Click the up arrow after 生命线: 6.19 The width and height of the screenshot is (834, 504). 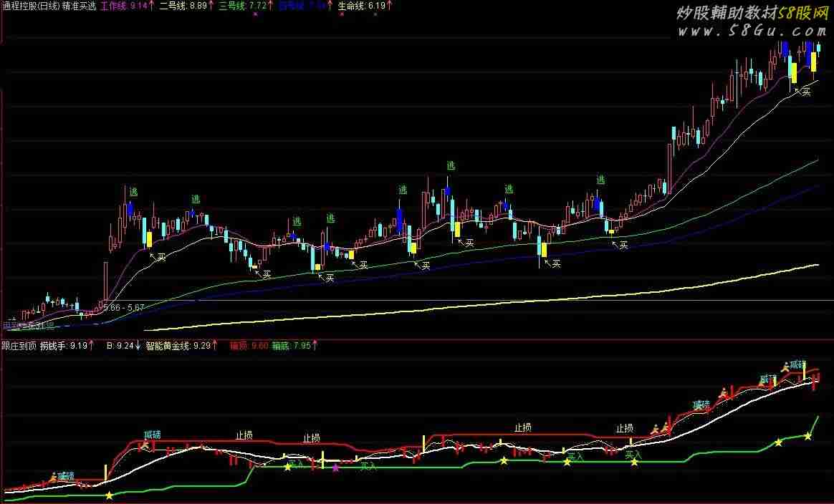390,6
